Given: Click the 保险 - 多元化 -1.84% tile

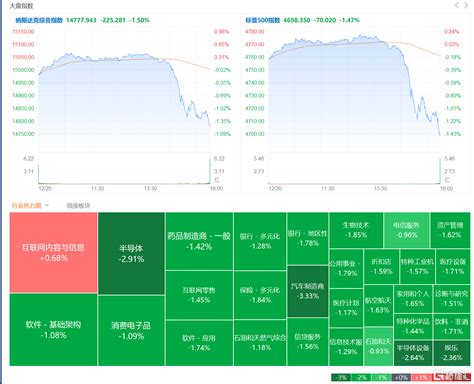Looking at the screenshot, I should coord(260,295).
